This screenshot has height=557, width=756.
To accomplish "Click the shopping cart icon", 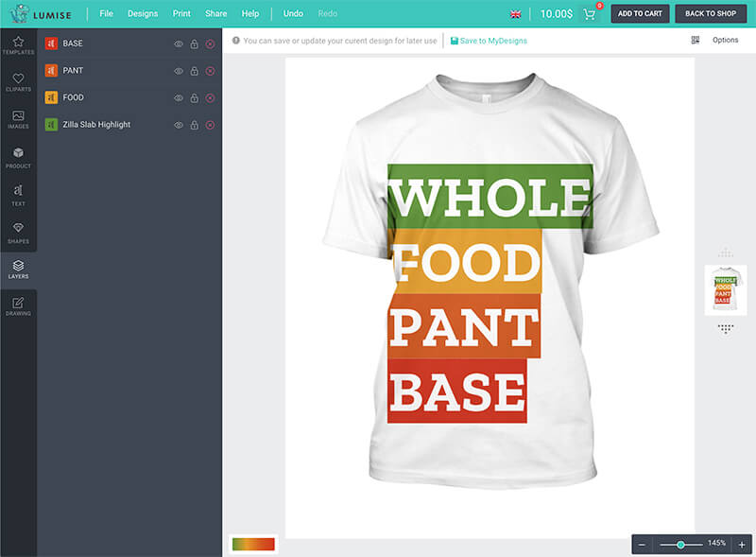I will click(x=589, y=14).
